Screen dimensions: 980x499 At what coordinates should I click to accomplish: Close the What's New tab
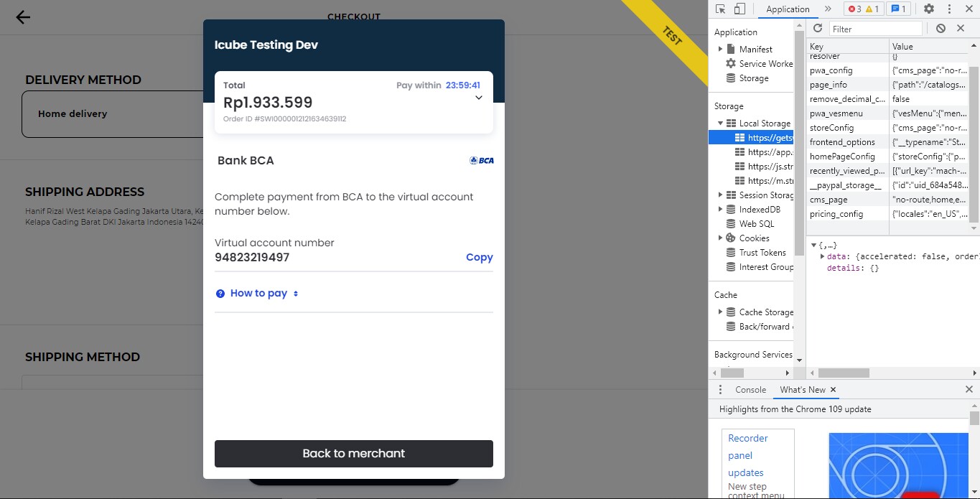(833, 389)
